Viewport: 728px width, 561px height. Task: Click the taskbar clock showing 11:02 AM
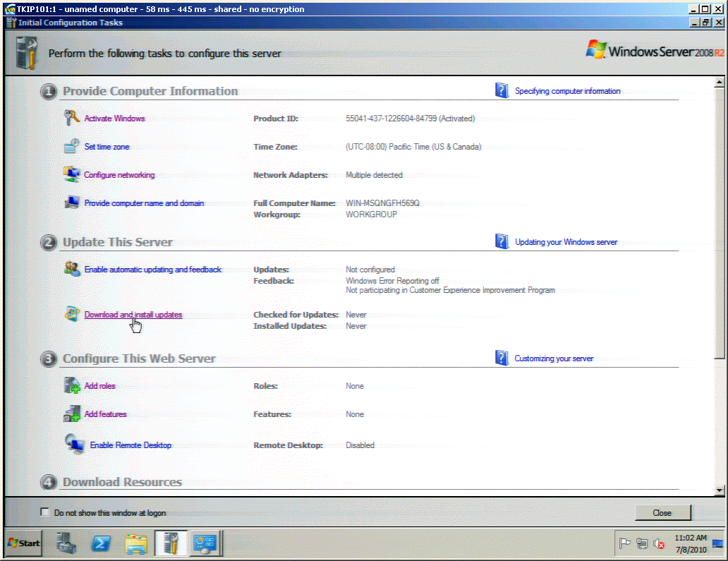click(691, 543)
